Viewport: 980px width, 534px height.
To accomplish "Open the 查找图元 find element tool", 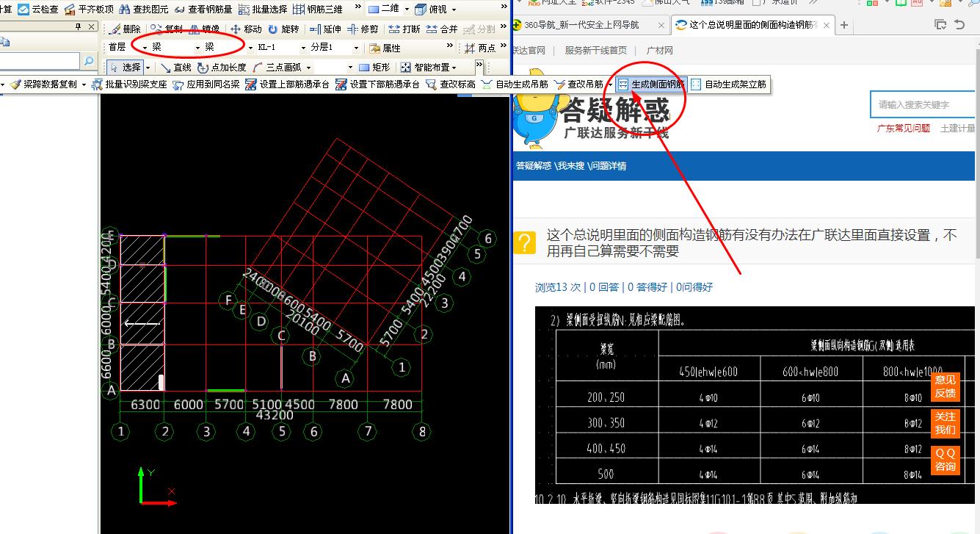I will [143, 10].
